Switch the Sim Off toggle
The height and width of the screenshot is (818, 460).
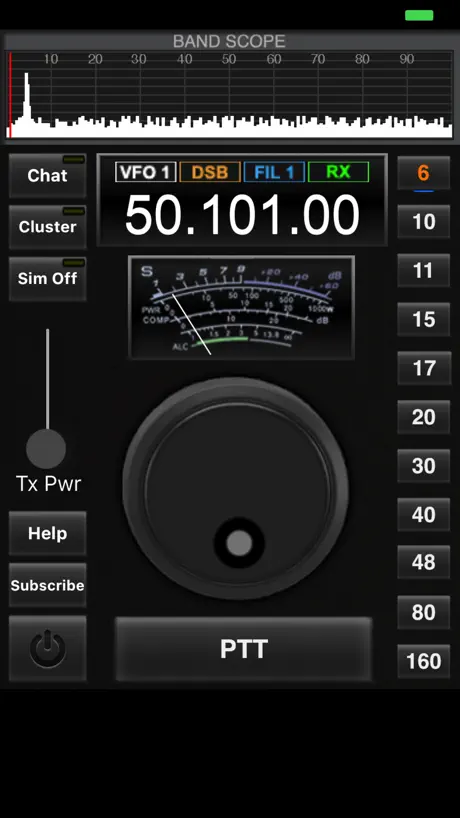click(x=47, y=279)
